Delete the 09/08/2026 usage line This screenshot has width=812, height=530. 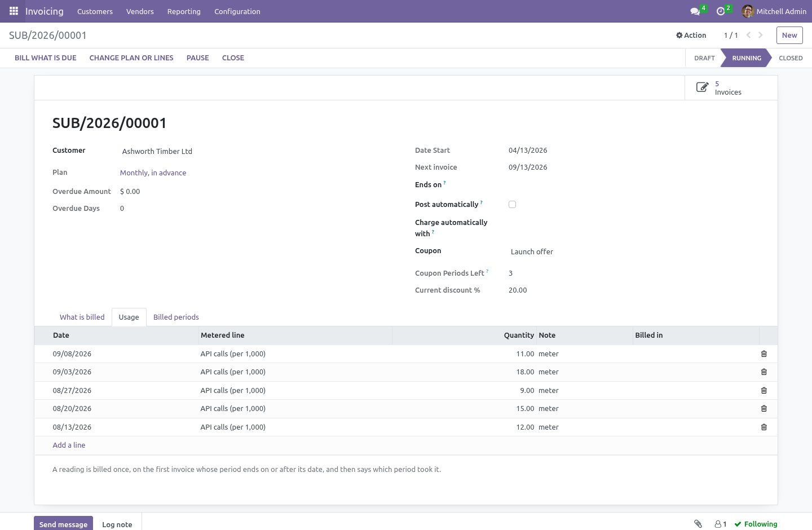click(764, 354)
